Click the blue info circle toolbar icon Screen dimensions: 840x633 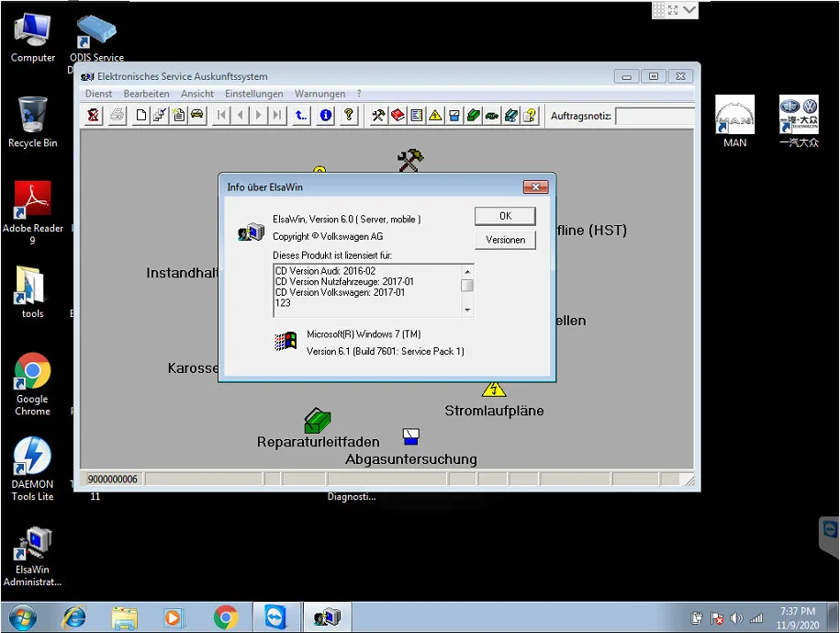click(325, 115)
